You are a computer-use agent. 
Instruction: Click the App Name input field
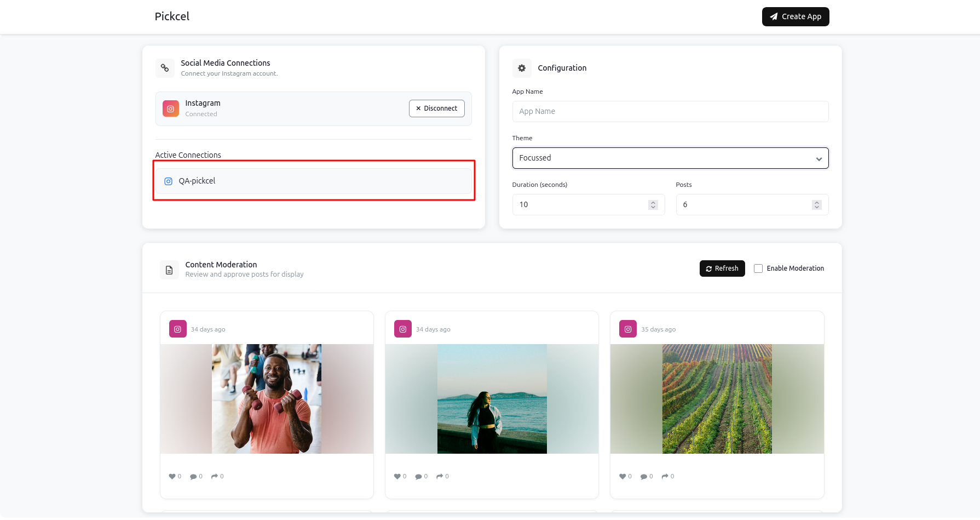tap(670, 111)
